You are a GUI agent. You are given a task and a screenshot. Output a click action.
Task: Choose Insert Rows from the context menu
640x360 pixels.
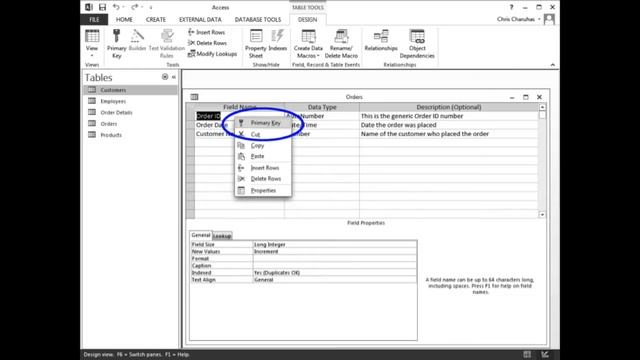[263, 168]
